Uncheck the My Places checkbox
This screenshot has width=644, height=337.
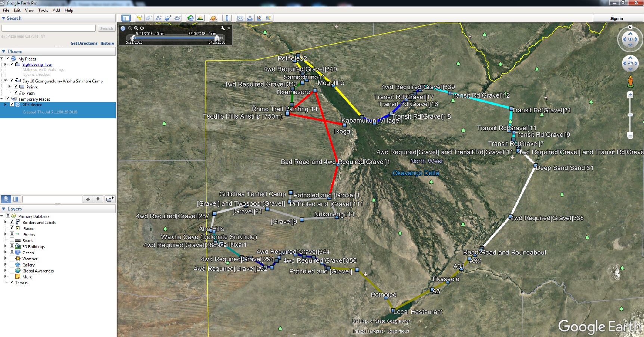tap(7, 58)
